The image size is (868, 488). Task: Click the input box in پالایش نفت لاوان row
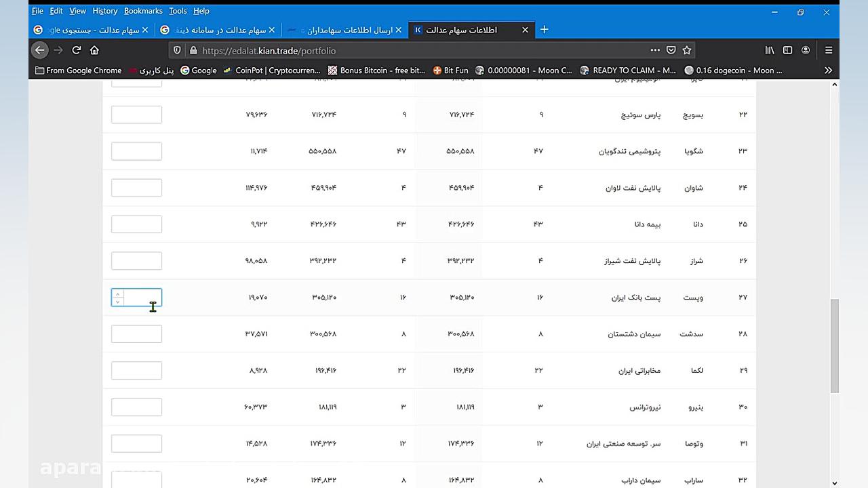136,188
